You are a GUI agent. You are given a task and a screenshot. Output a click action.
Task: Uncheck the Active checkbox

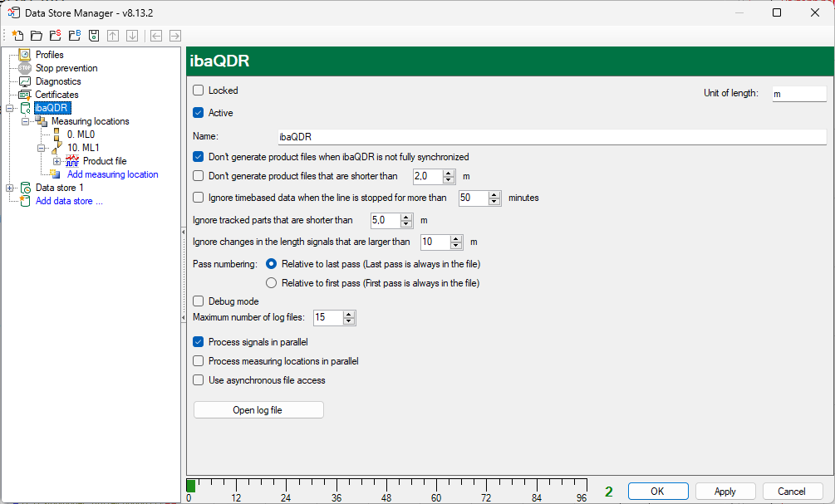198,113
